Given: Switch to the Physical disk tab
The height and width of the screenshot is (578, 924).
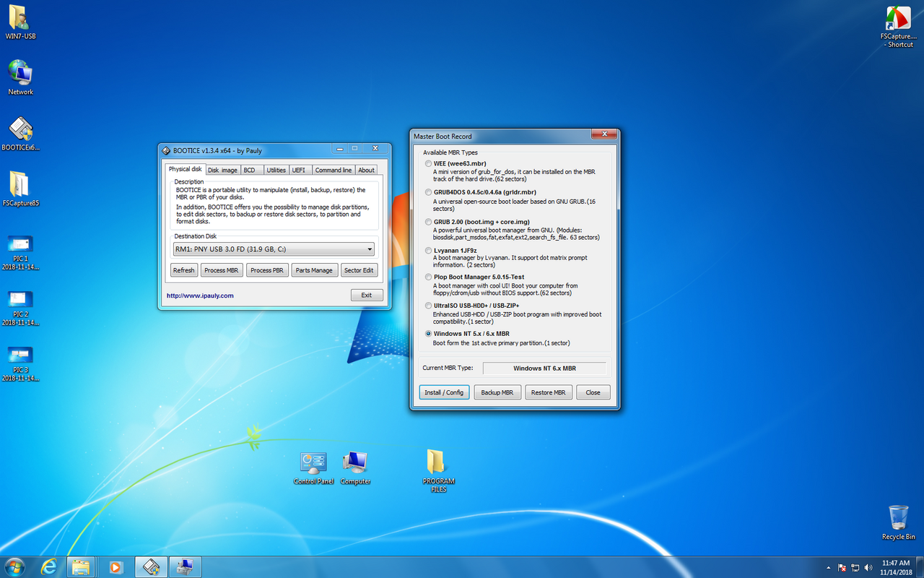Looking at the screenshot, I should coord(185,169).
